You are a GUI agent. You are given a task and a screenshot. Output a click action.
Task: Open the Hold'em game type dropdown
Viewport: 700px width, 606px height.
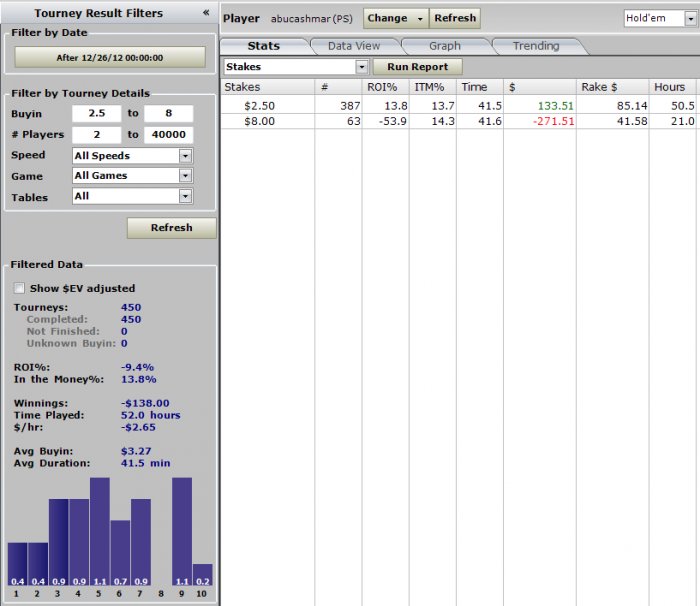(x=658, y=18)
